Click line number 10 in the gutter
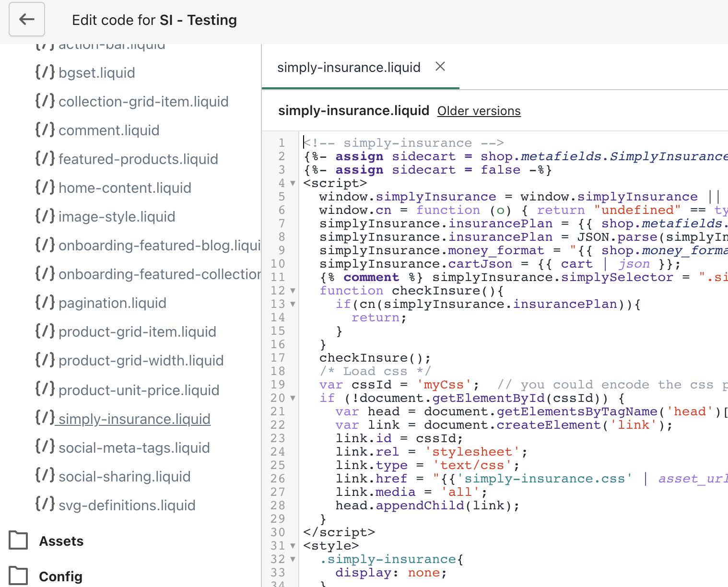Image resolution: width=728 pixels, height=587 pixels. pyautogui.click(x=278, y=264)
